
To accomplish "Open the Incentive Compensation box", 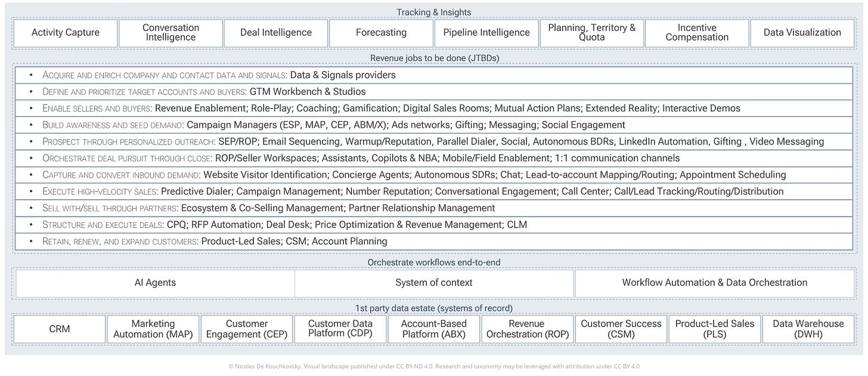I will click(x=697, y=33).
